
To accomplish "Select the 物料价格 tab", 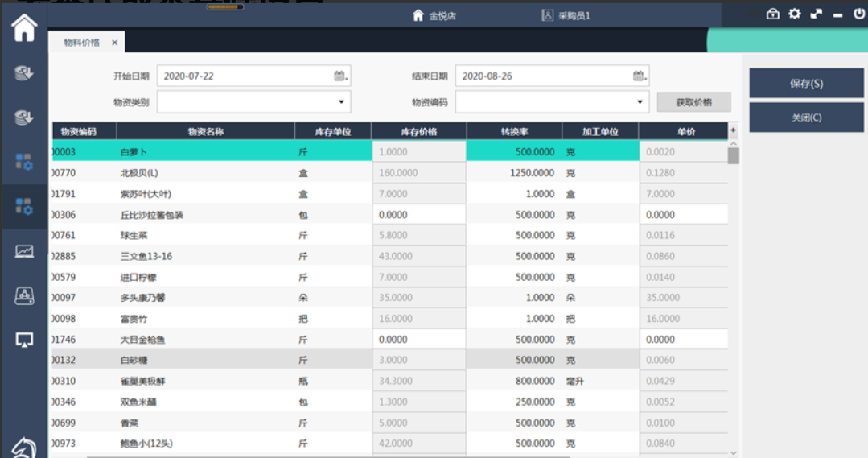I will pyautogui.click(x=81, y=43).
